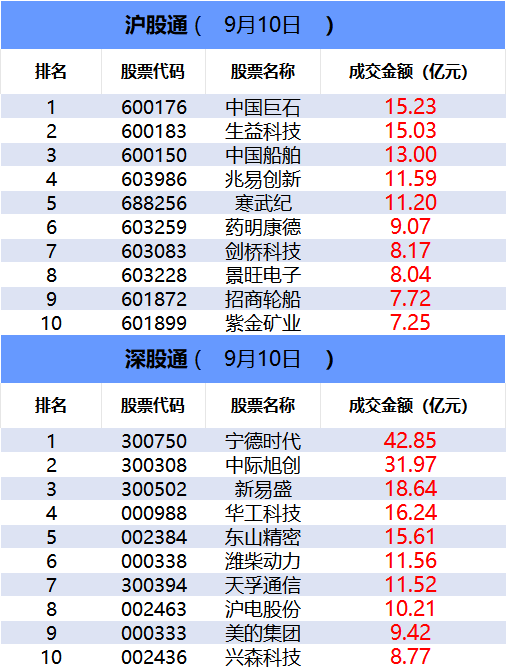Click 寒武纪 turnover value 11.20
Viewport: 506px width, 669px height.
tap(410, 202)
